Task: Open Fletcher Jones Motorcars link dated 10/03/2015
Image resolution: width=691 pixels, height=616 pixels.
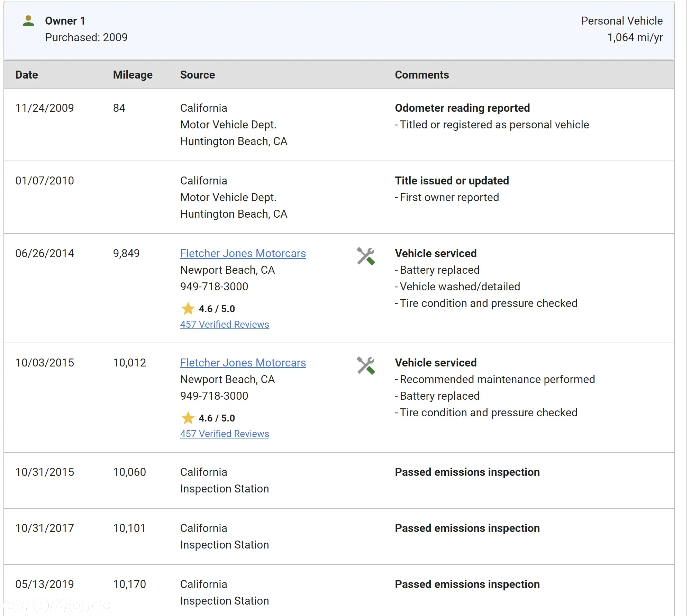Action: [243, 363]
